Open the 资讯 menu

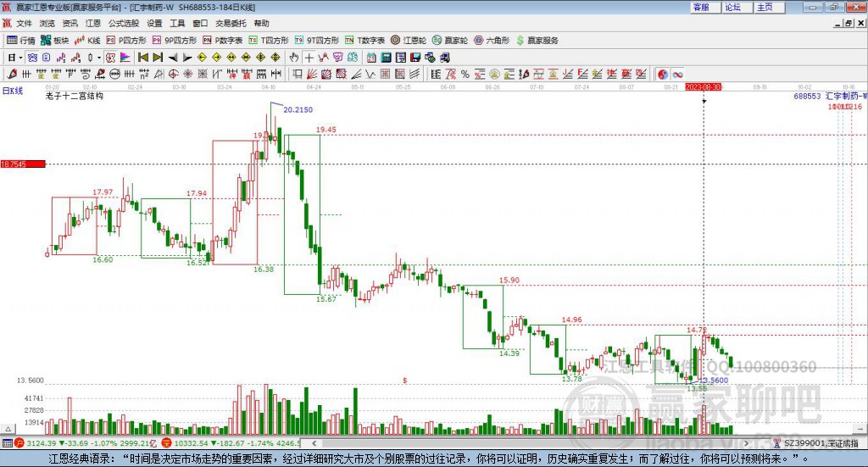70,23
